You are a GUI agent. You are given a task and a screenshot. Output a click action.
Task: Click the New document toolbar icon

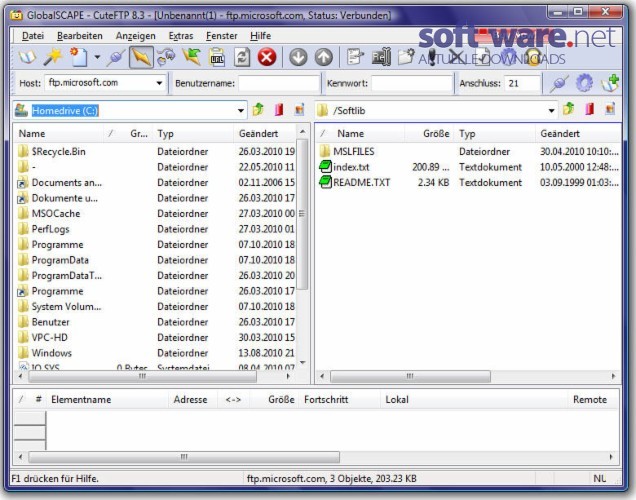coord(79,57)
